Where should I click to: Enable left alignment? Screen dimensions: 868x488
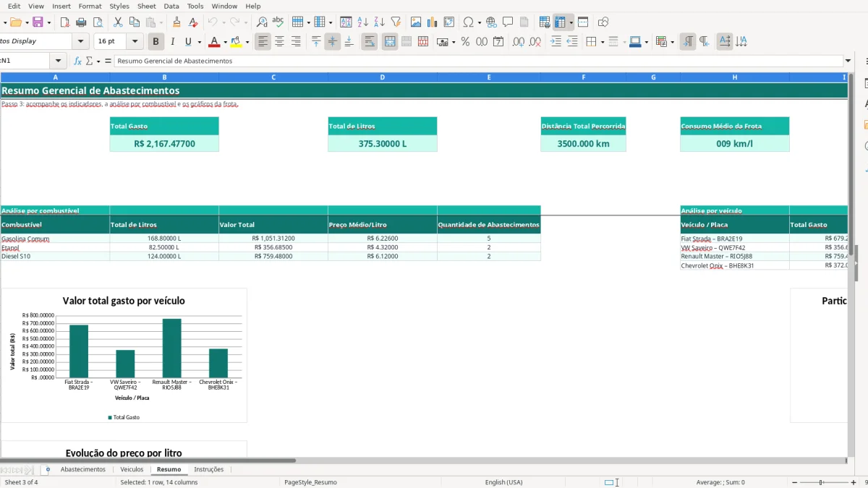click(263, 42)
